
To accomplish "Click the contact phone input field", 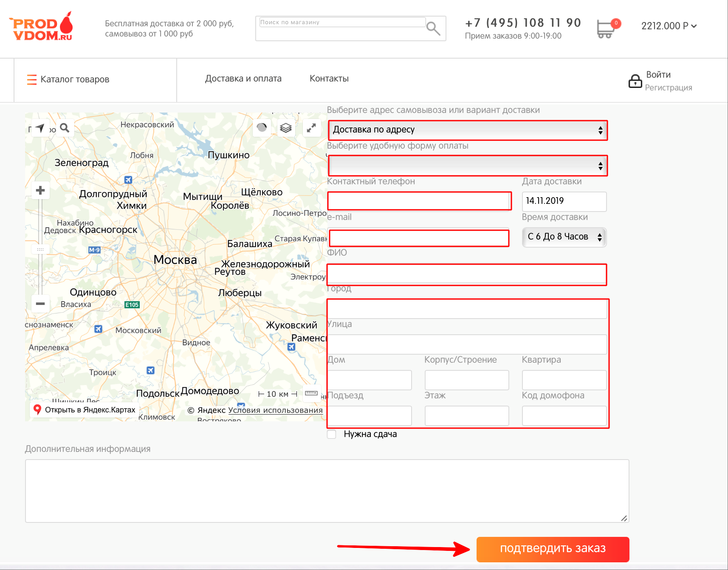I will coord(419,201).
